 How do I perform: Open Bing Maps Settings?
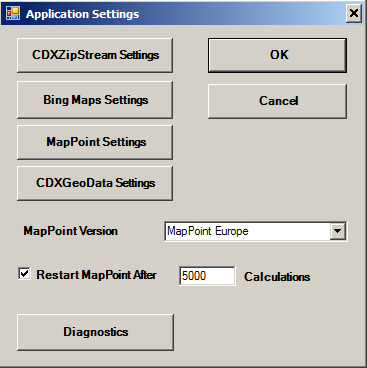(x=95, y=100)
